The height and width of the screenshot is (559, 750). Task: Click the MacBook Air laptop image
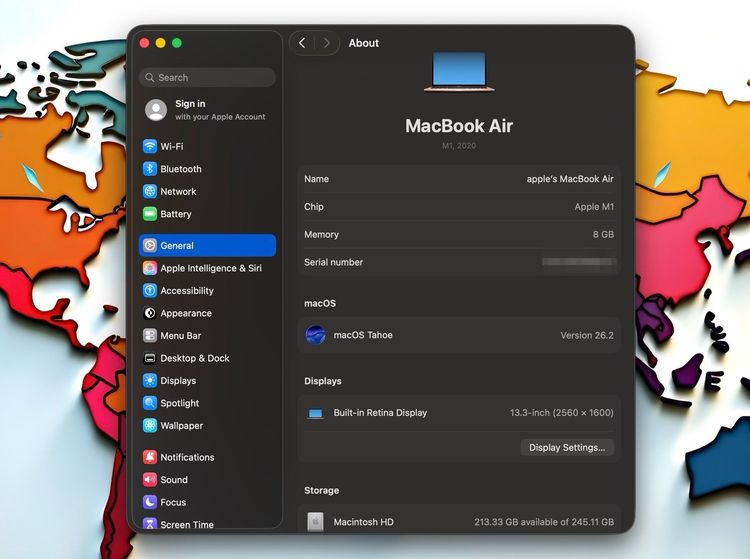click(459, 71)
